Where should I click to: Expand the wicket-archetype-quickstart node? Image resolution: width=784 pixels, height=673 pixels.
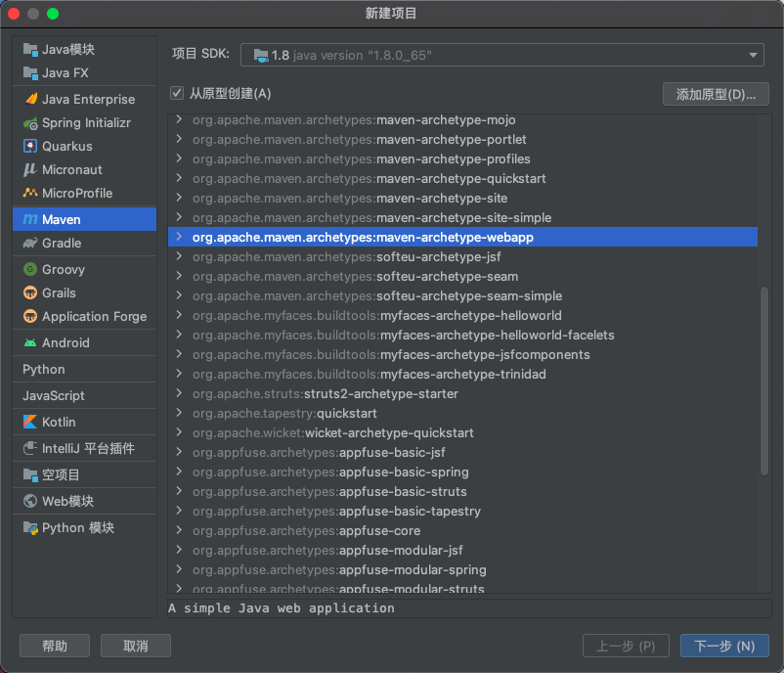pyautogui.click(x=179, y=432)
